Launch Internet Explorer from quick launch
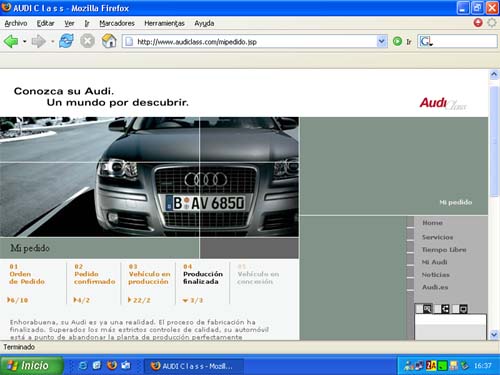 click(x=83, y=365)
